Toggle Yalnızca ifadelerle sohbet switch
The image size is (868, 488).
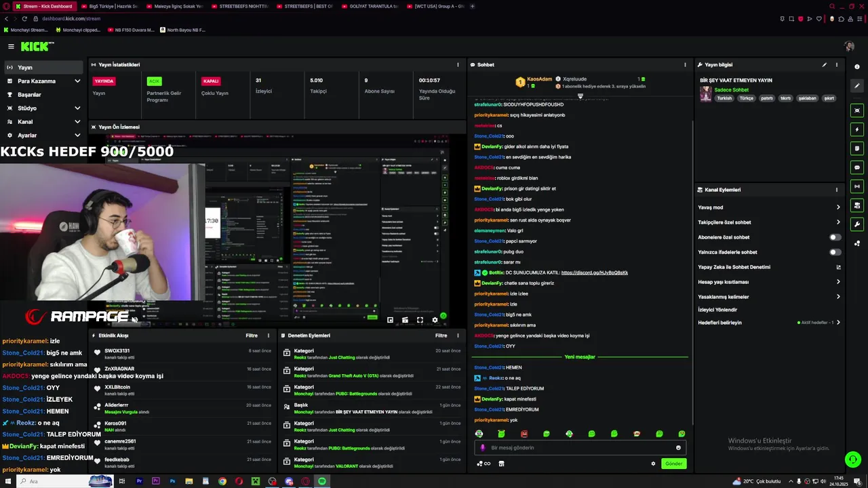(x=835, y=252)
